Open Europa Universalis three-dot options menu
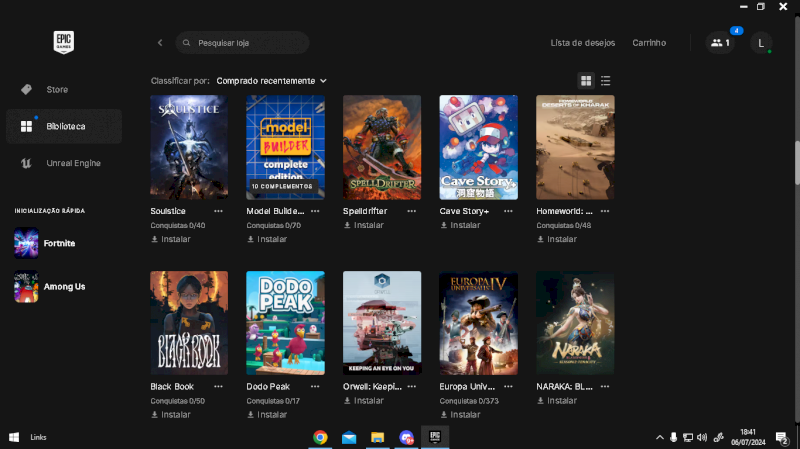800x449 pixels. (508, 387)
